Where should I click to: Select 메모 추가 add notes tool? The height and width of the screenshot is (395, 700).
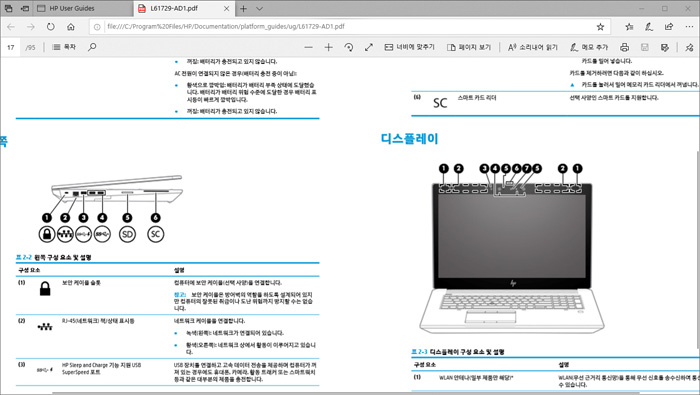tap(589, 47)
